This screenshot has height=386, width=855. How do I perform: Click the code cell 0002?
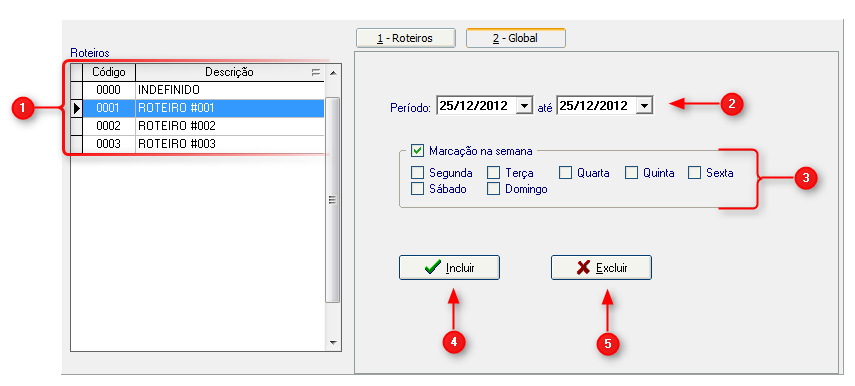[x=109, y=126]
